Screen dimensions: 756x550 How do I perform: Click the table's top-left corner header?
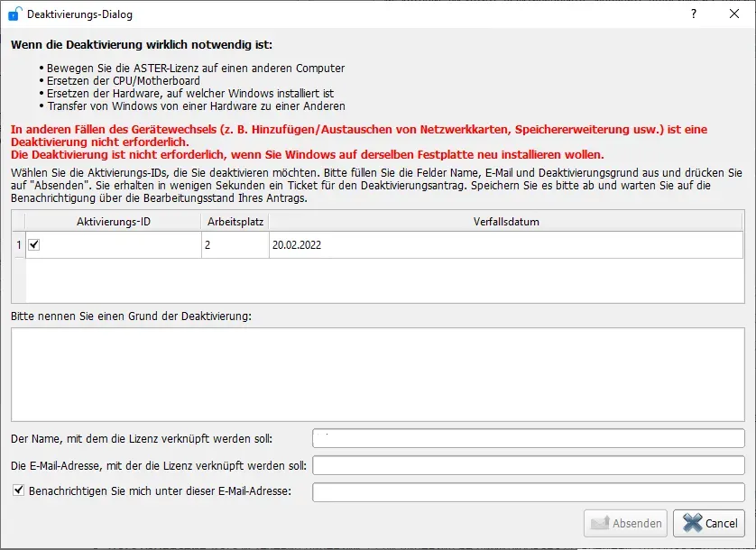[x=18, y=222]
